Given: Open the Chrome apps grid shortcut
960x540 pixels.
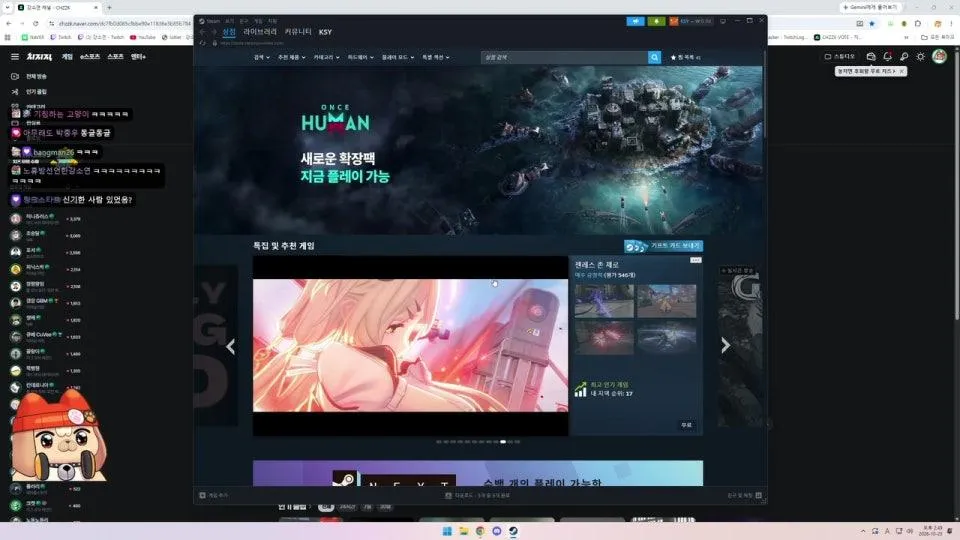Looking at the screenshot, I should point(7,37).
